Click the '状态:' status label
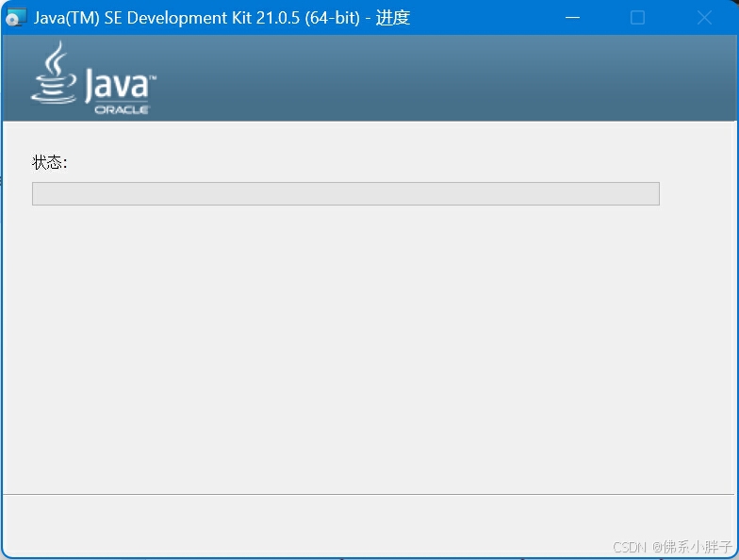This screenshot has height=560, width=739. click(49, 162)
